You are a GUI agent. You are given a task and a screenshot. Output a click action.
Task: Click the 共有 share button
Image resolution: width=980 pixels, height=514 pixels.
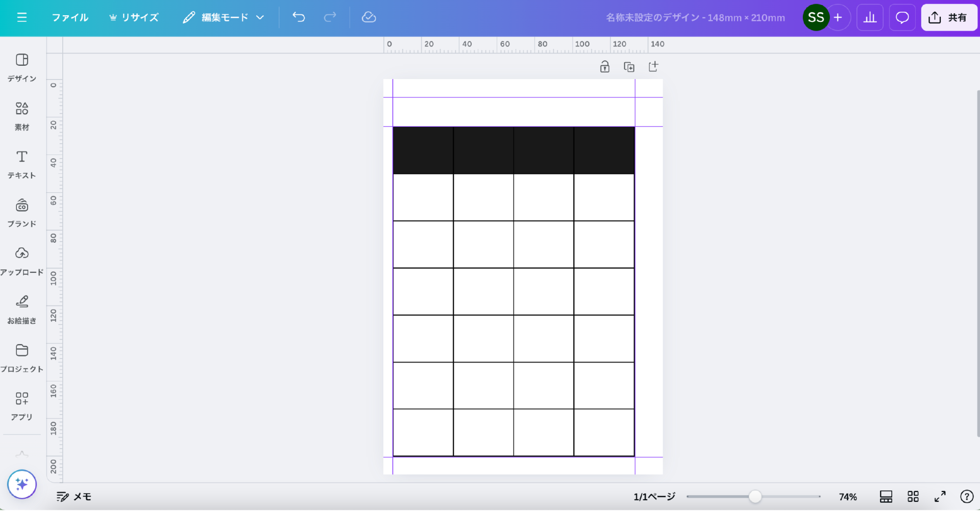click(948, 17)
